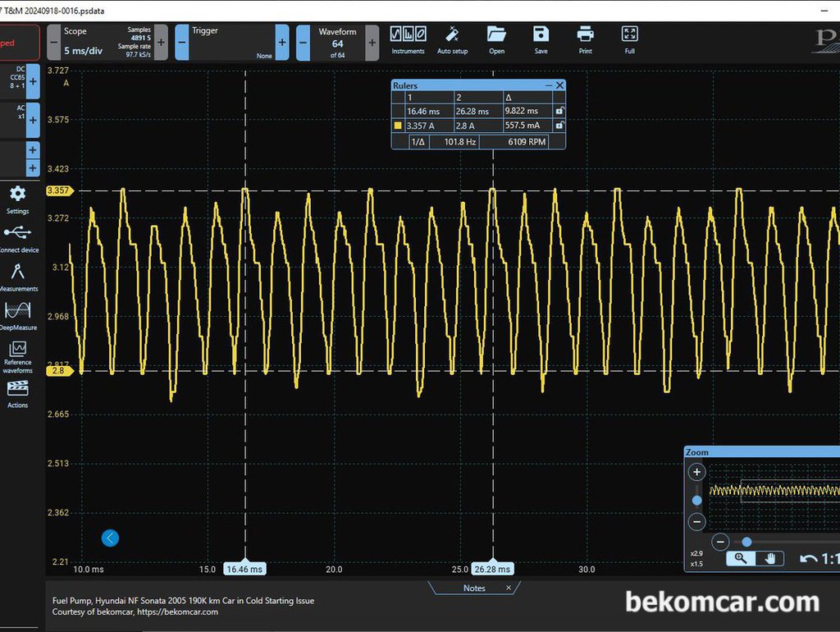Go to the previous waveform buffer
Image resolution: width=840 pixels, height=632 pixels.
304,43
